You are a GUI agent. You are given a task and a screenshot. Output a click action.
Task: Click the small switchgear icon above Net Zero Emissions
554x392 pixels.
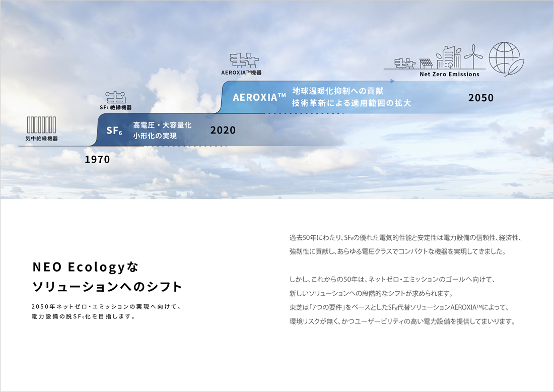coord(405,63)
